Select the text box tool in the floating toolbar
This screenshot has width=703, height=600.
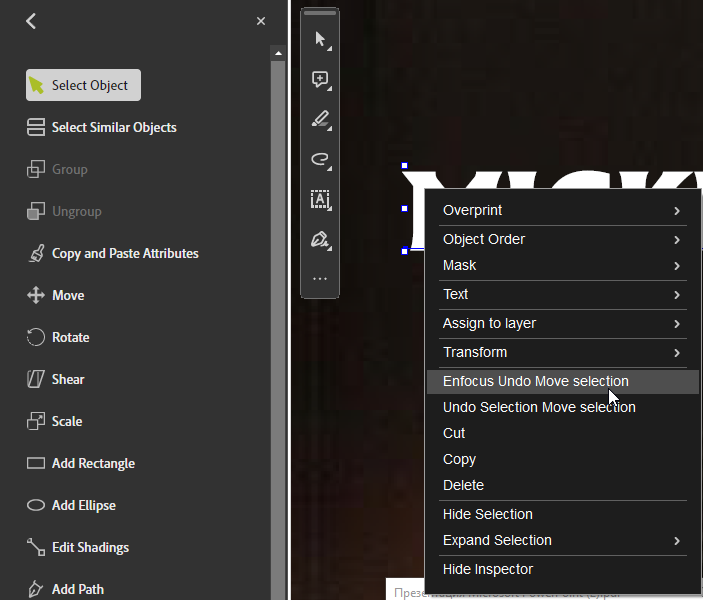pos(321,200)
